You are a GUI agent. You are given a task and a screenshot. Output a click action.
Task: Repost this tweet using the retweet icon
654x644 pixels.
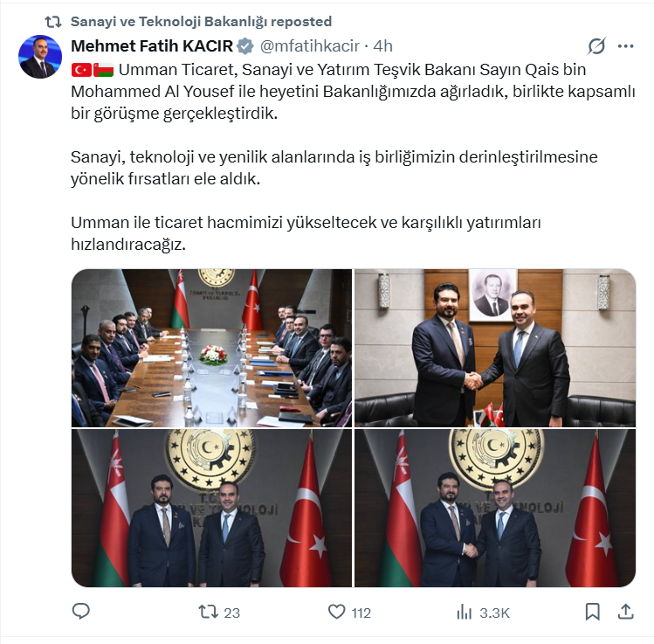pos(208,612)
